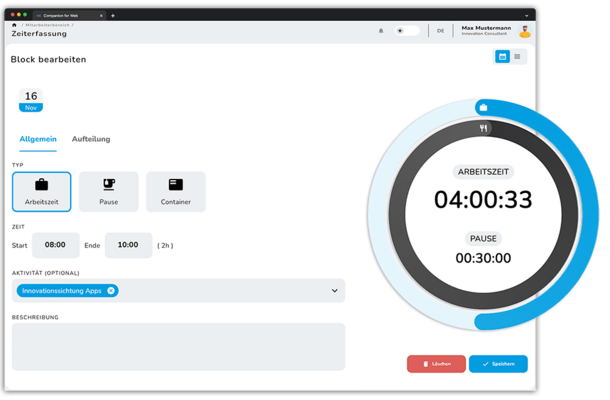Expand the Aktivität dropdown
The image size is (610, 400).
(x=334, y=291)
